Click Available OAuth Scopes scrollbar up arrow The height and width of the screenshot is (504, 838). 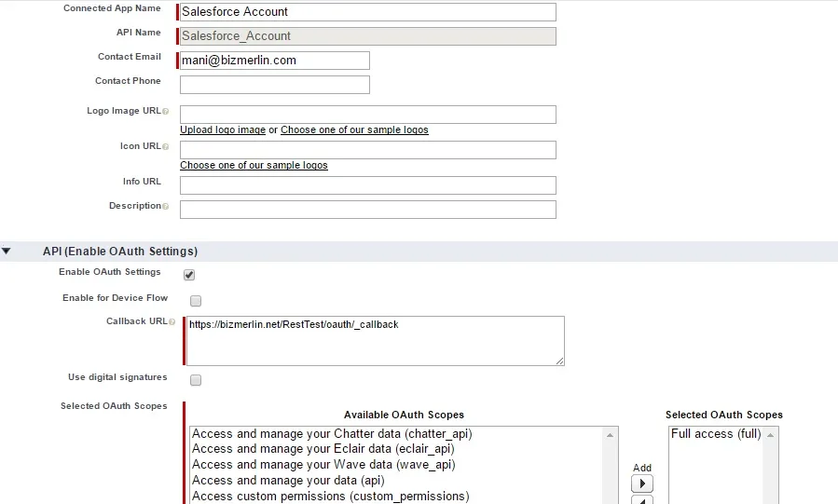point(610,435)
